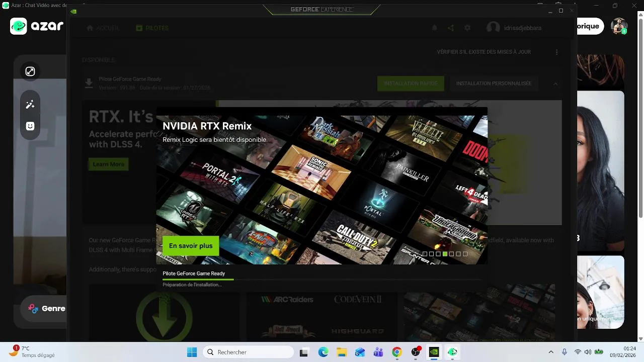The height and width of the screenshot is (362, 644).
Task: Switch to the ACCUEIL tab
Action: [x=103, y=28]
